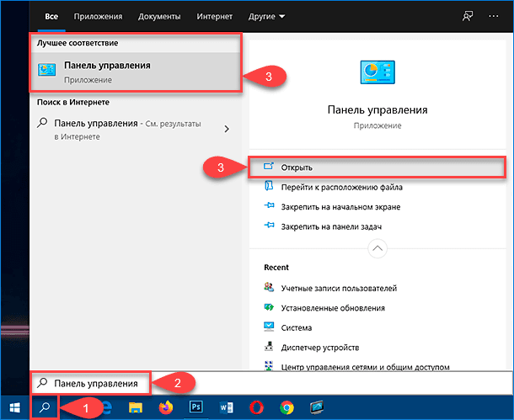Image resolution: width=514 pixels, height=420 pixels.
Task: Open File Explorer from the taskbar
Action: (136, 407)
